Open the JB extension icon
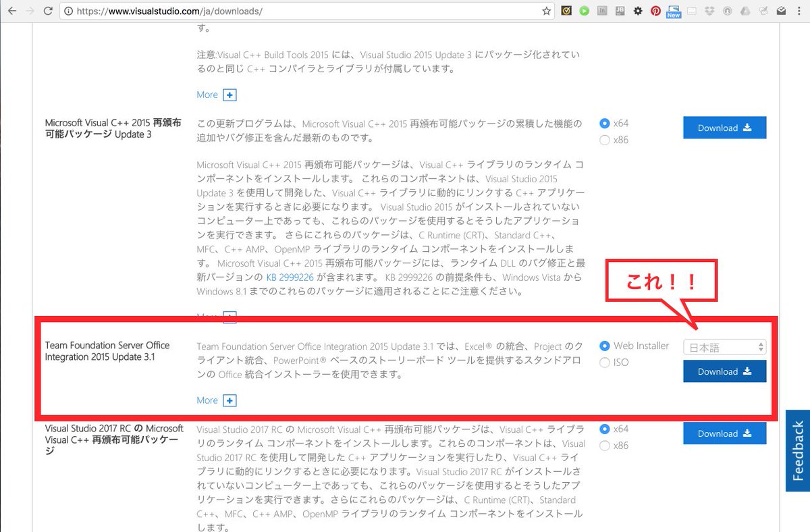 [620, 11]
